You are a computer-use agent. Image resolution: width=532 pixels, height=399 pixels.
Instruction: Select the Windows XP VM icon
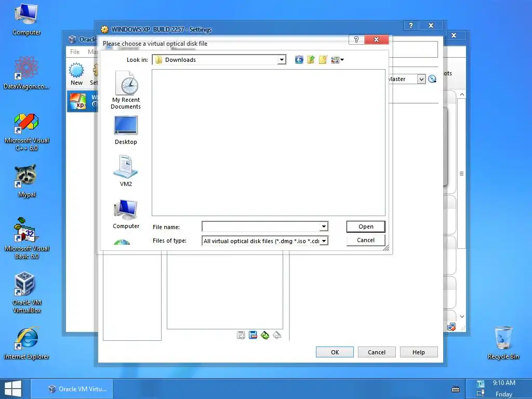(x=78, y=101)
